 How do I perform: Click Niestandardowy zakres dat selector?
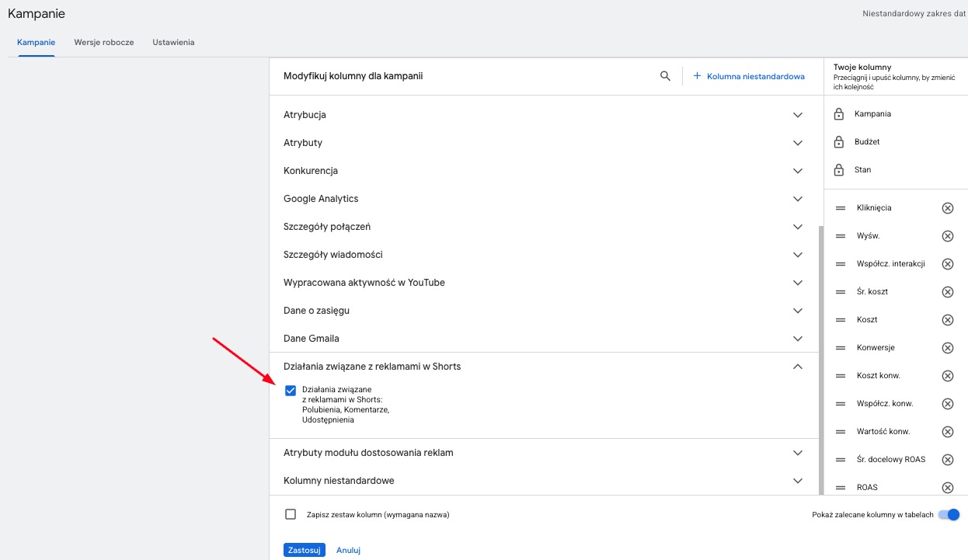(x=915, y=14)
